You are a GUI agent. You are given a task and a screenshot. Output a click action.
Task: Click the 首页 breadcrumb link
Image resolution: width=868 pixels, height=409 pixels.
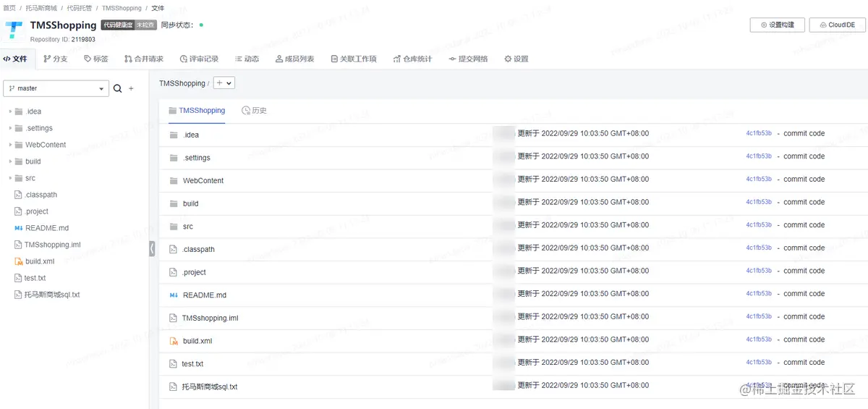9,8
